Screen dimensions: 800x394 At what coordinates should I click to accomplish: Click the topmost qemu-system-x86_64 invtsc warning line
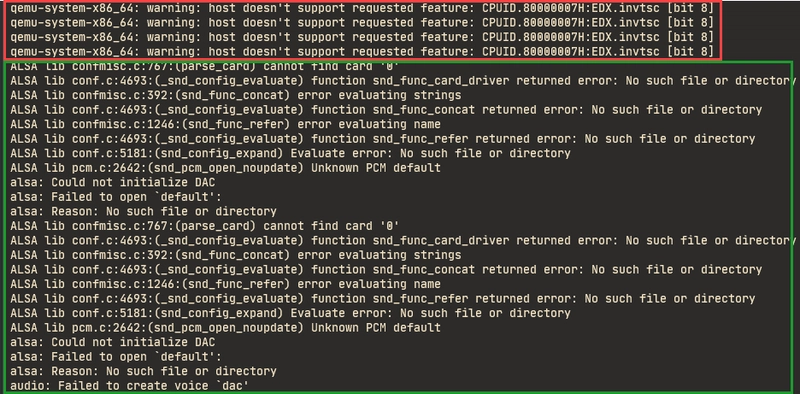click(362, 9)
